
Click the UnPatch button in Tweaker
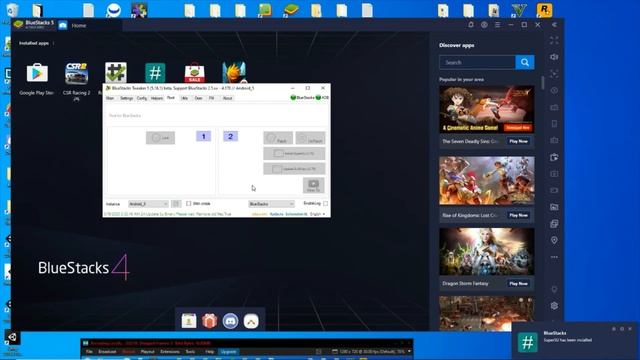310,138
